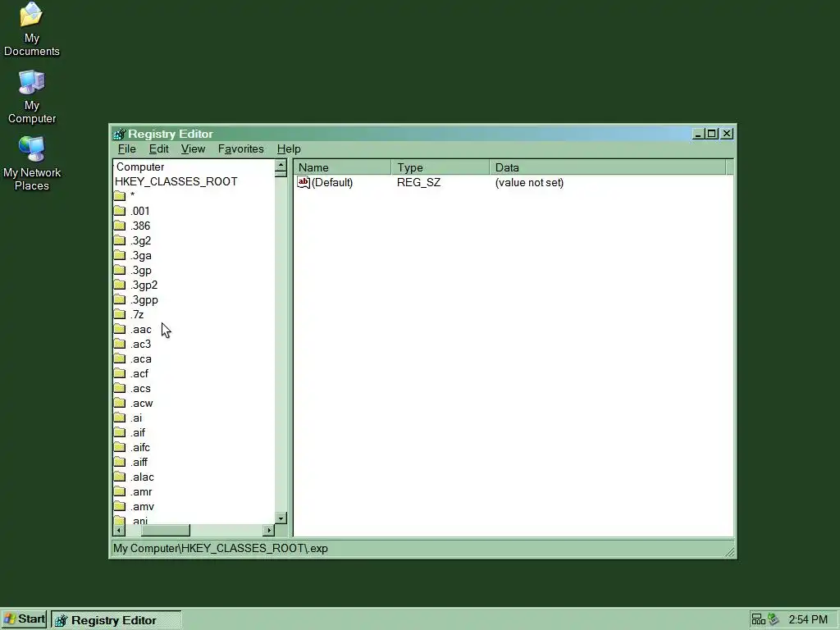The image size is (840, 630).
Task: Click the tree's horizontal scrollbar thumb
Action: coord(165,531)
